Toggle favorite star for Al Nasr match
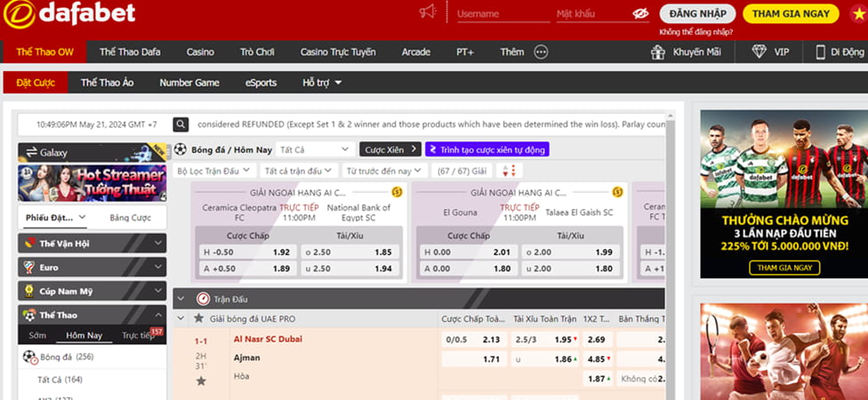Viewport: 868px width, 400px height. click(x=201, y=380)
